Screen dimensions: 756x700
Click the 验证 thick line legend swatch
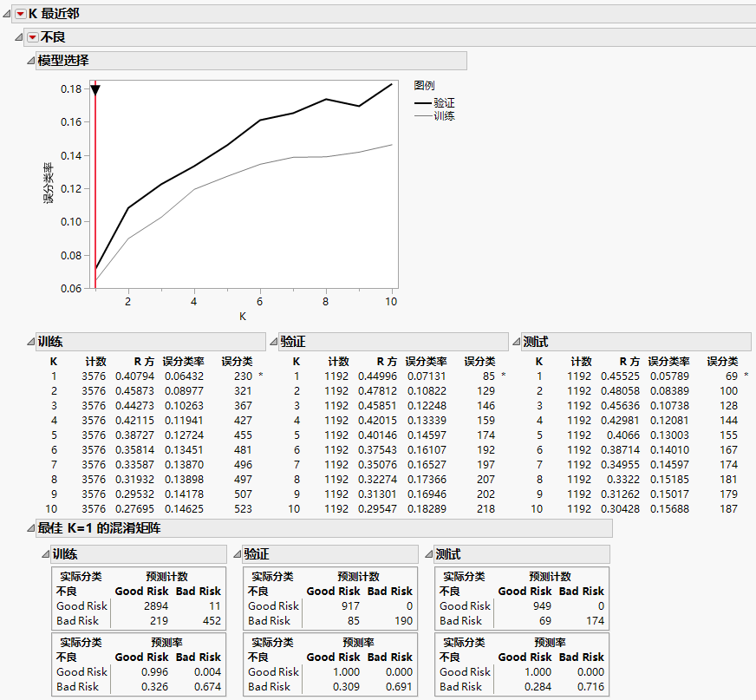(423, 103)
